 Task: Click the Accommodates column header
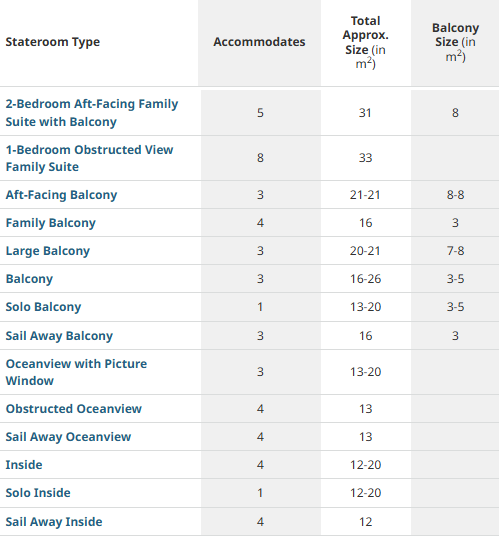(259, 42)
